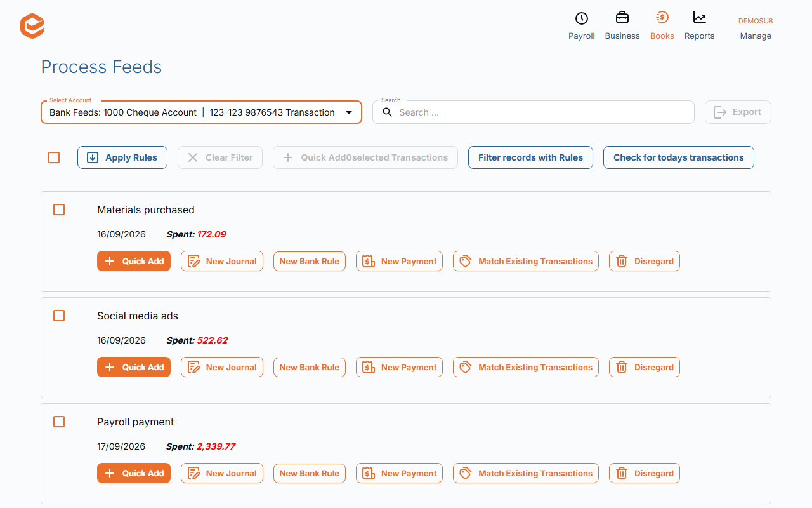The height and width of the screenshot is (508, 812).
Task: Click New Journal icon for Social media ads
Action: pyautogui.click(x=194, y=367)
